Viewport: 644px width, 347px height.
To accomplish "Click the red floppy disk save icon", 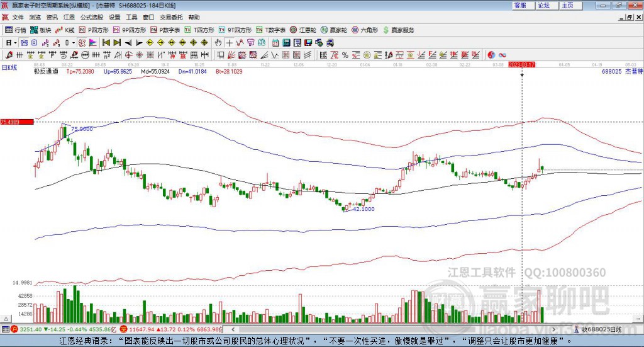I will [308, 43].
